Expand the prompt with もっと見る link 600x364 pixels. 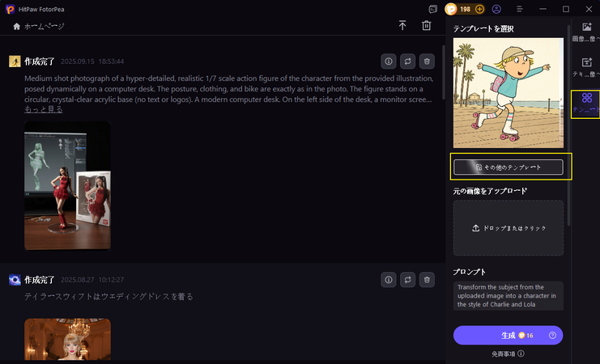44,109
